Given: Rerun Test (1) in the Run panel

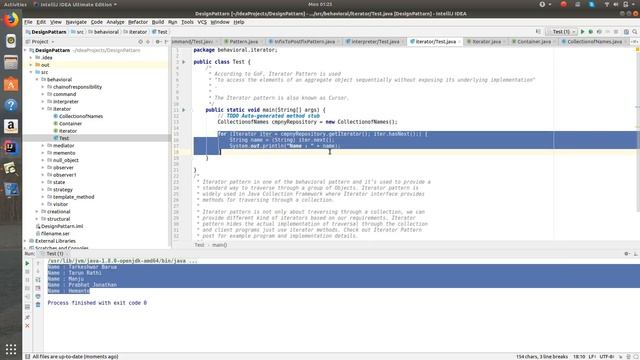Looking at the screenshot, I should pos(27,263).
